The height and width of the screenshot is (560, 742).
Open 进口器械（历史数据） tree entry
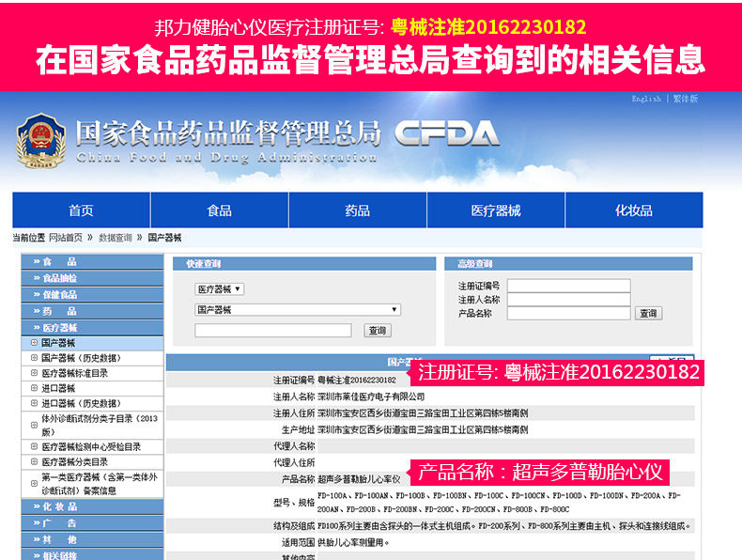click(x=82, y=403)
